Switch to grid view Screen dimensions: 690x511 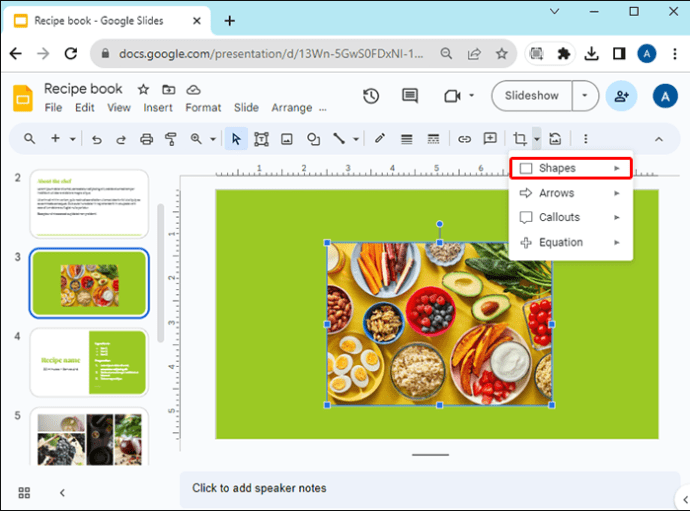24,493
